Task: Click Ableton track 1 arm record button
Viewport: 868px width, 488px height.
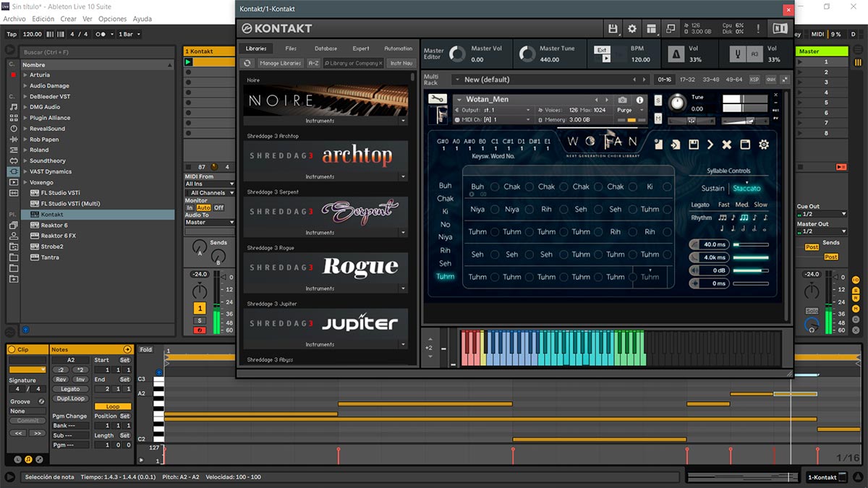Action: coord(200,330)
